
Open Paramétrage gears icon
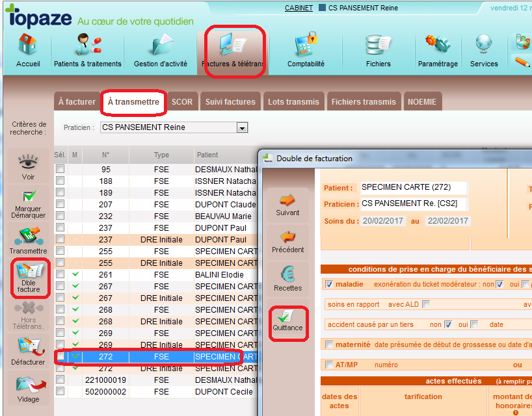(x=438, y=50)
